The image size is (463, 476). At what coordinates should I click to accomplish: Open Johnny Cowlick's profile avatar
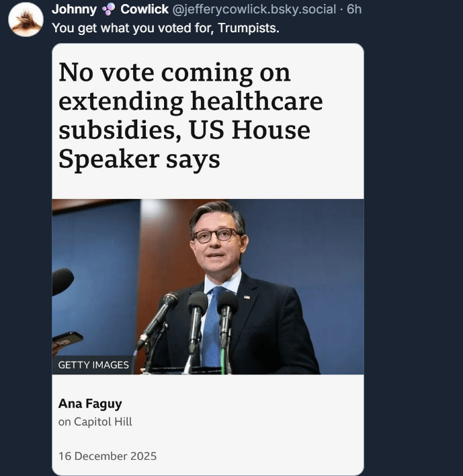tap(26, 19)
